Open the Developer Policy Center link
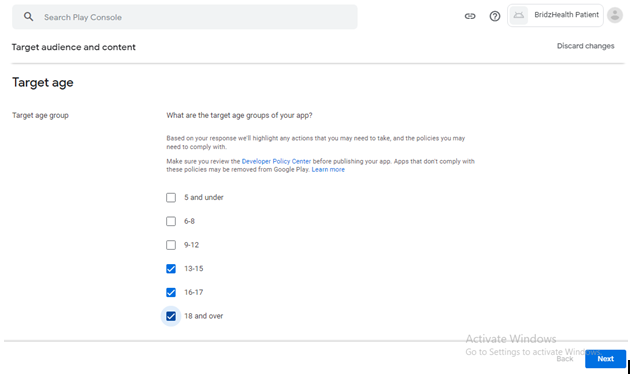Screen dimensions: 636x376 coord(276,161)
